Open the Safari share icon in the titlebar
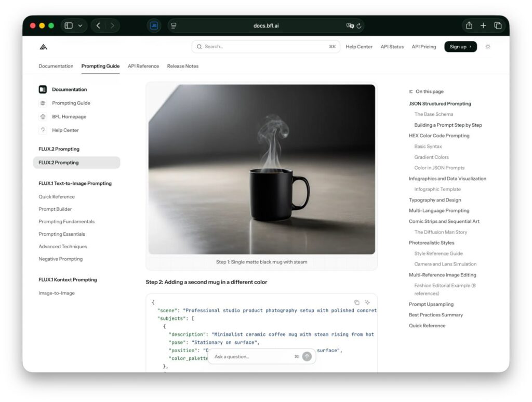This screenshot has height=402, width=532. (x=469, y=25)
